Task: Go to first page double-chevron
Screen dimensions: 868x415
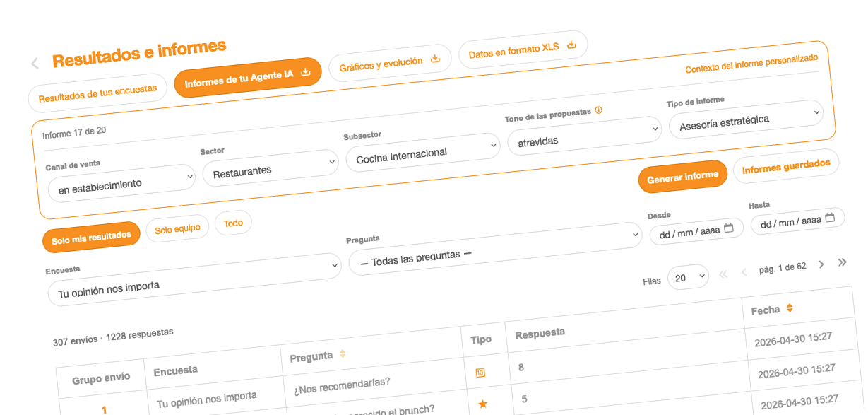Action: pyautogui.click(x=723, y=274)
